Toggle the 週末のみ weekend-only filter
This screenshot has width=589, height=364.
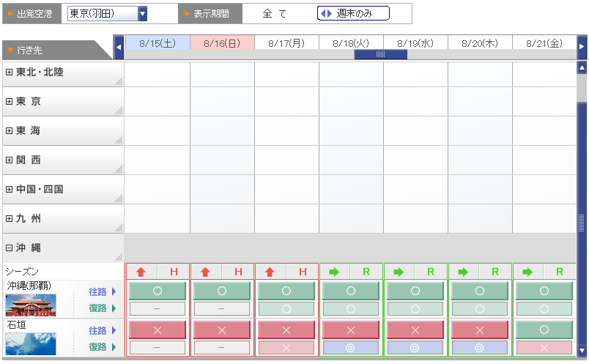pos(353,13)
